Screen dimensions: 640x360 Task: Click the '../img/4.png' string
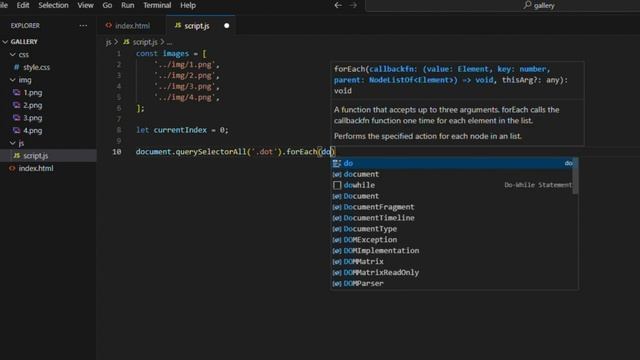point(185,98)
